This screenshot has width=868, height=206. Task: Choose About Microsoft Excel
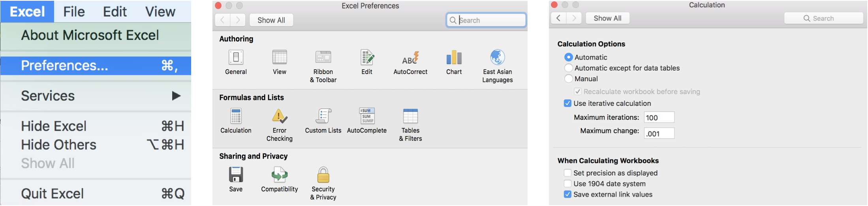tap(96, 35)
